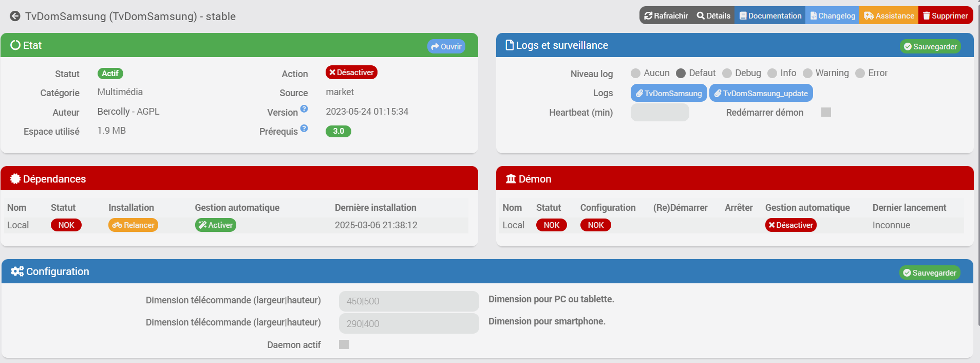Open the TvDomSamsung_update log
Image resolution: width=980 pixels, height=363 pixels.
coord(761,93)
